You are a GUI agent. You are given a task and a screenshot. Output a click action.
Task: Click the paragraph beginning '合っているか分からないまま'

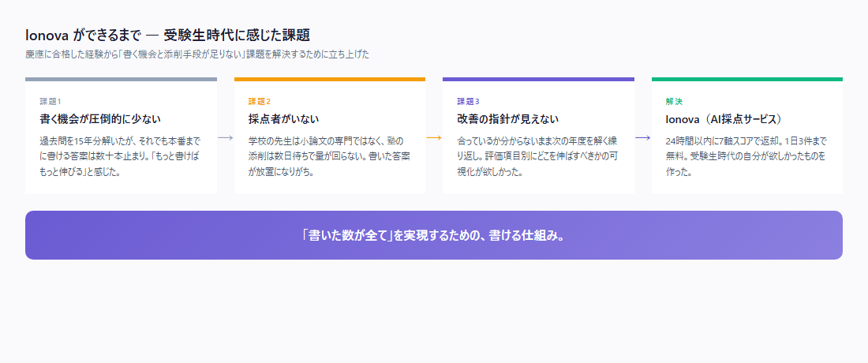537,156
